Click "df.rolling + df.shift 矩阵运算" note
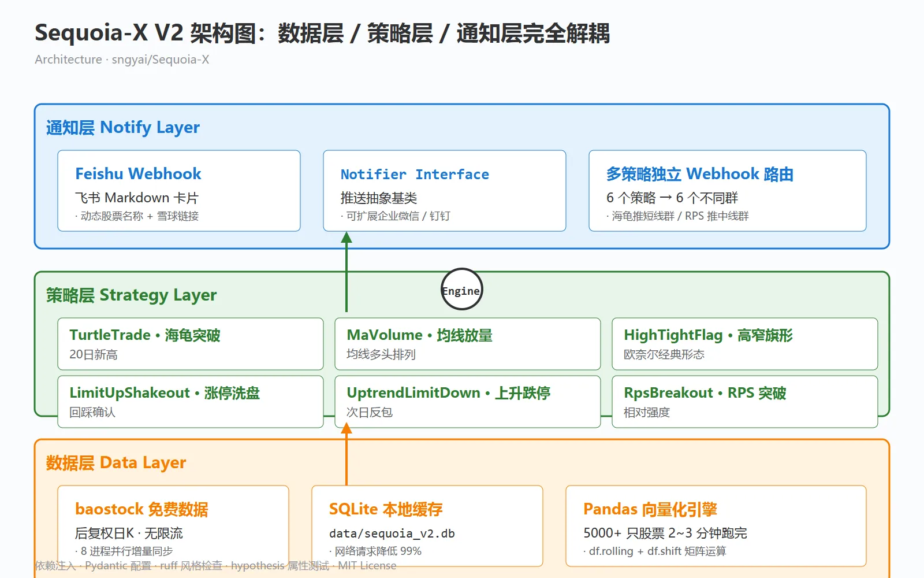The height and width of the screenshot is (578, 924). point(655,551)
